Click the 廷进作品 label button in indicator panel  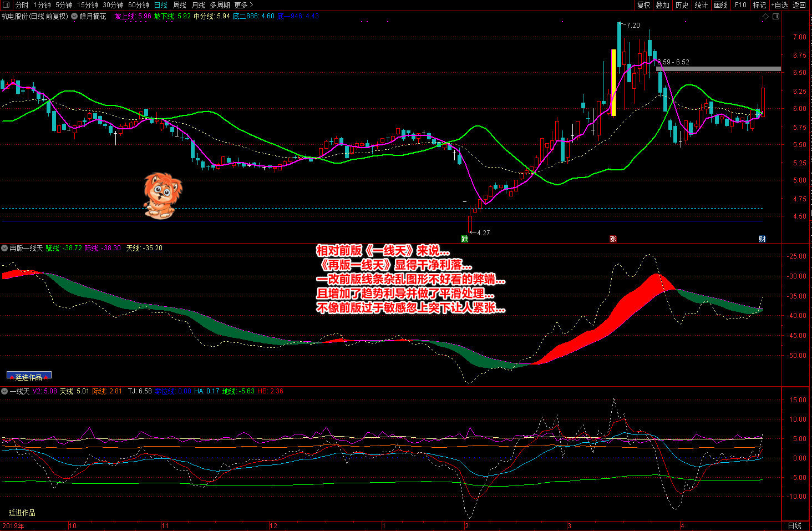tap(29, 376)
